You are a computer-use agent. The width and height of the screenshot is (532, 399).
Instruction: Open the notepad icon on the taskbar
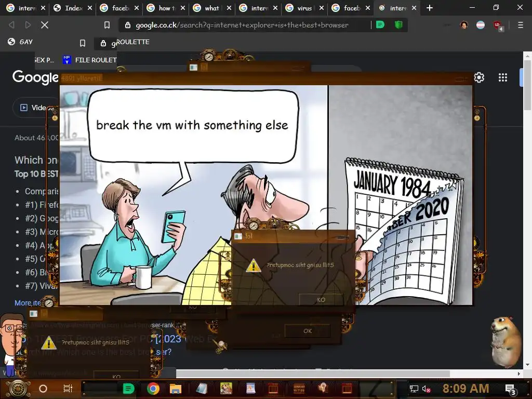click(202, 389)
